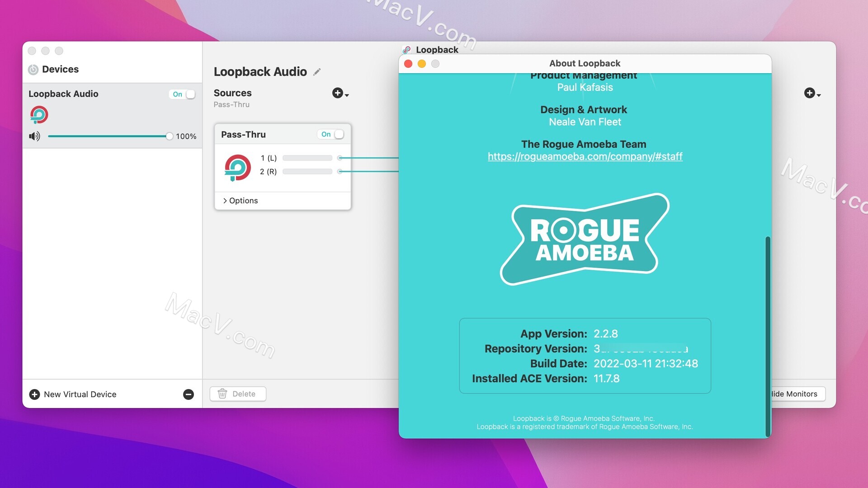Click the Pass-Thru source icon
868x488 pixels.
tap(238, 168)
